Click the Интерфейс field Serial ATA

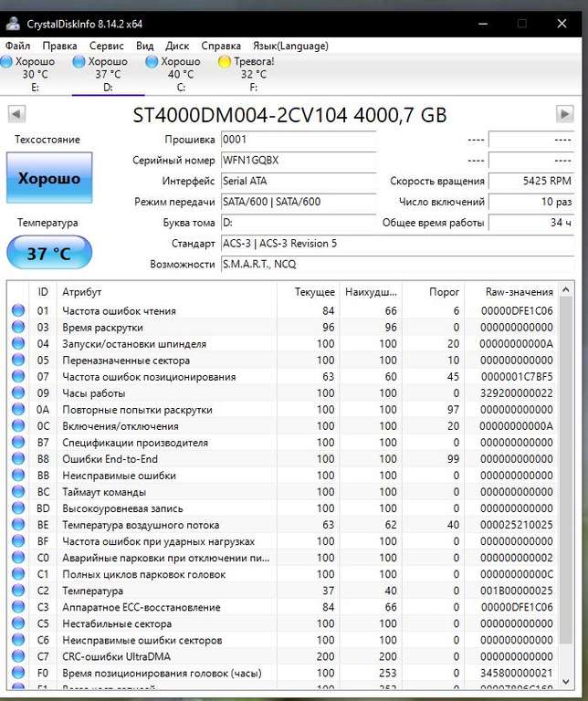click(299, 181)
